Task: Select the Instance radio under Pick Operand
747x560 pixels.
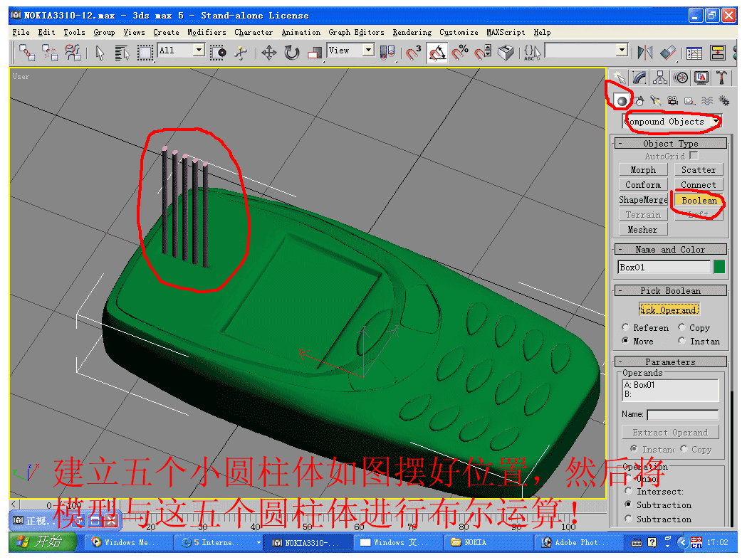Action: (x=681, y=341)
